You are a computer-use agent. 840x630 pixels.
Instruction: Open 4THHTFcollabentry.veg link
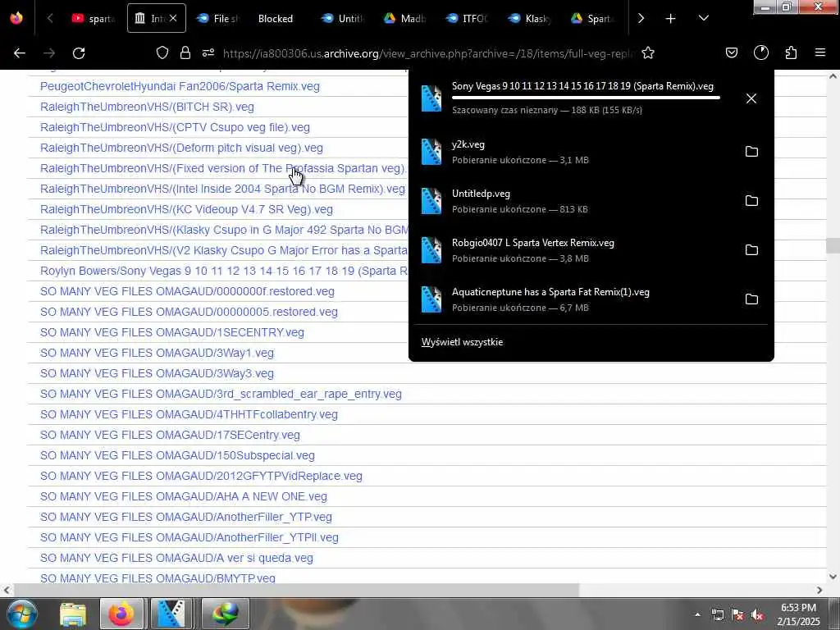pyautogui.click(x=189, y=414)
